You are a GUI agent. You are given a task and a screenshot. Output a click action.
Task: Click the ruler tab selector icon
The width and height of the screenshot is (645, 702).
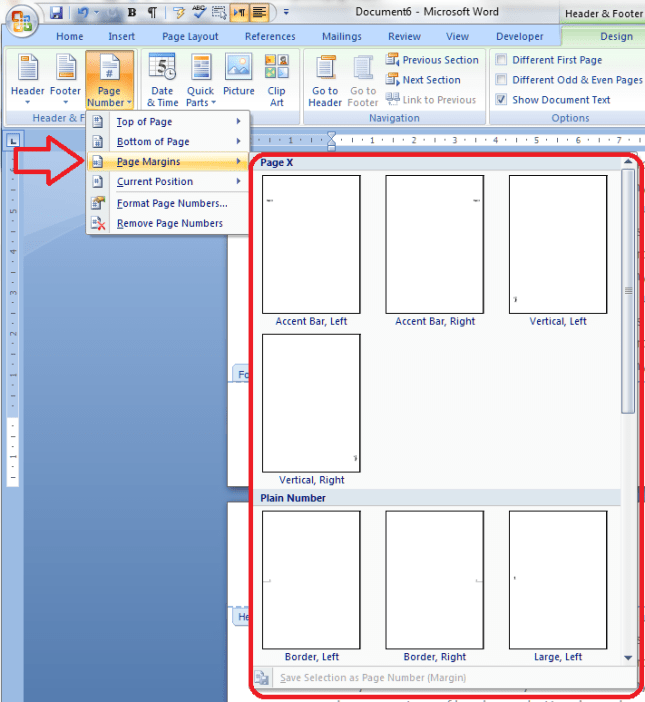[13, 141]
